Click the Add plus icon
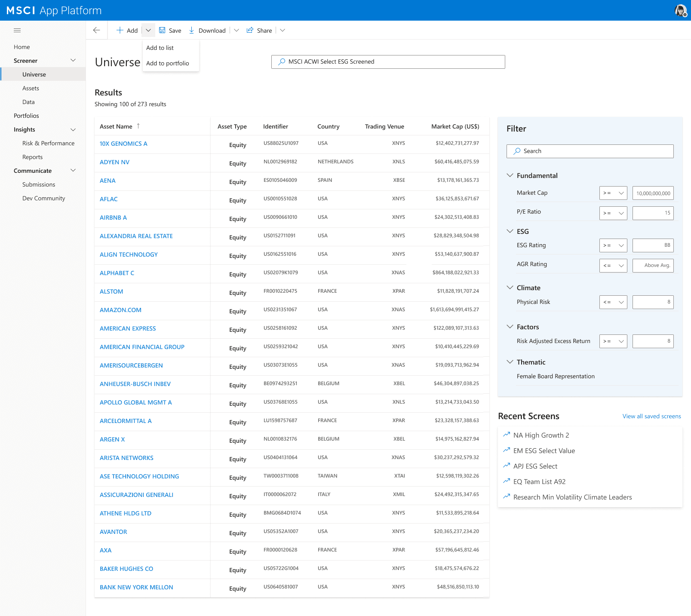The image size is (691, 616). click(x=120, y=30)
